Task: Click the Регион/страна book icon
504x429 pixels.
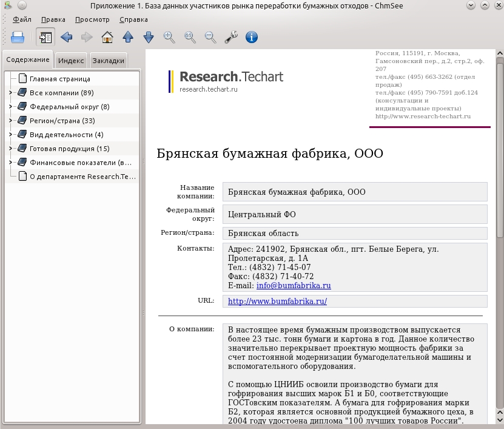Action: tap(22, 121)
